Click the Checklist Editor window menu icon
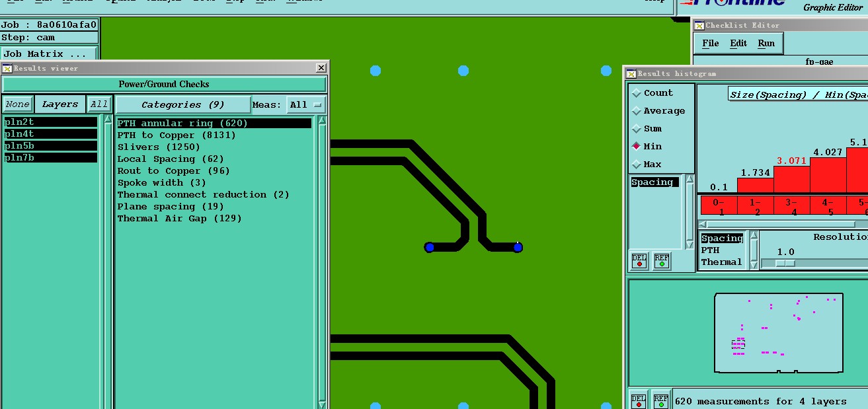 coord(699,25)
